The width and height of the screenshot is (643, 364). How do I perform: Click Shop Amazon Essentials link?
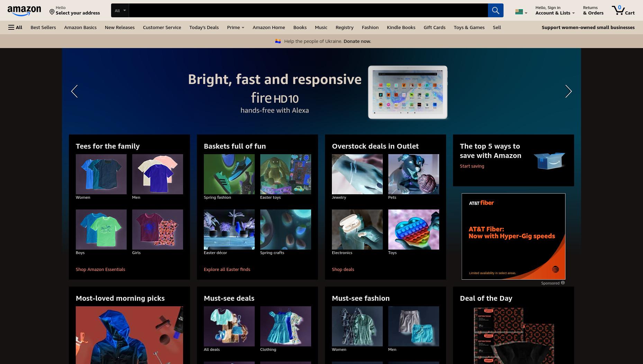click(100, 269)
